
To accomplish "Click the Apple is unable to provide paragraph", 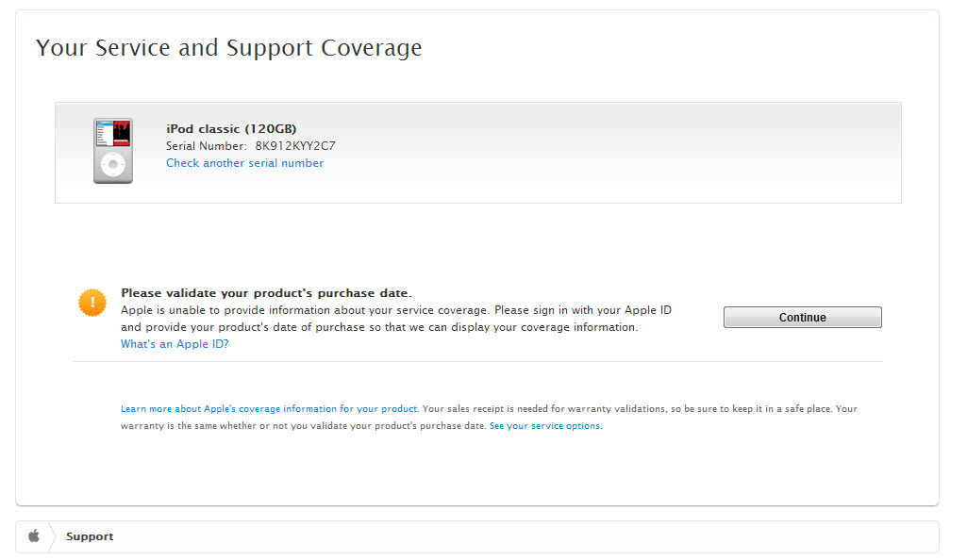I will point(396,319).
